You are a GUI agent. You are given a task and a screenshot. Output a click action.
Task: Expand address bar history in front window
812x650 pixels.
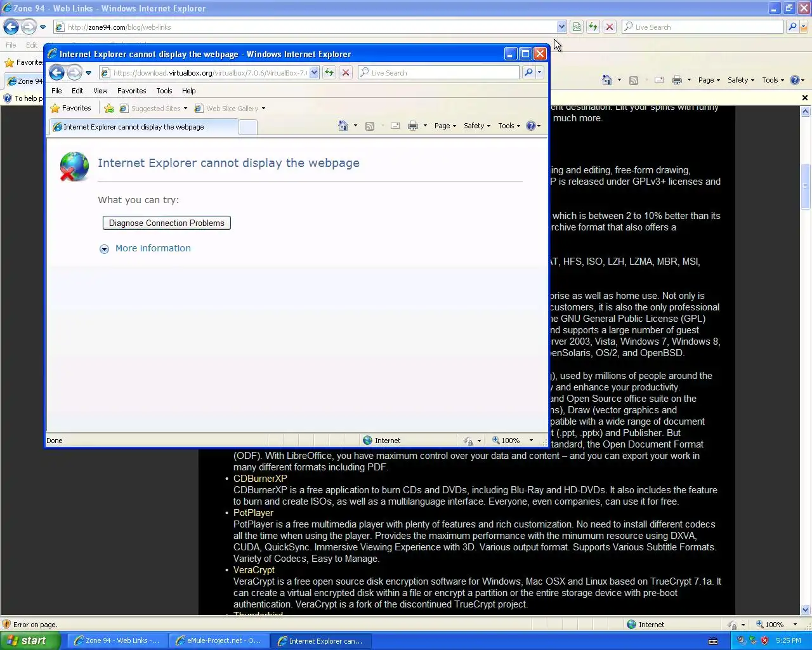(x=314, y=73)
